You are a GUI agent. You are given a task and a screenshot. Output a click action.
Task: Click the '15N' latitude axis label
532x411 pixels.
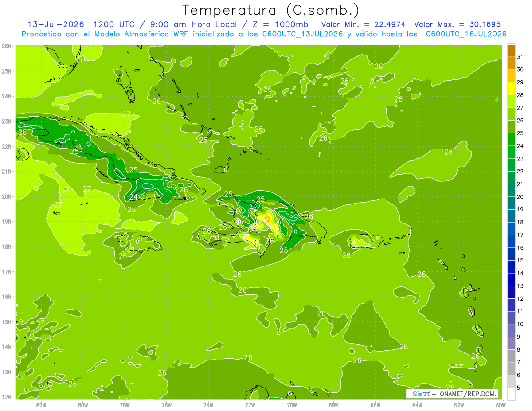point(7,321)
